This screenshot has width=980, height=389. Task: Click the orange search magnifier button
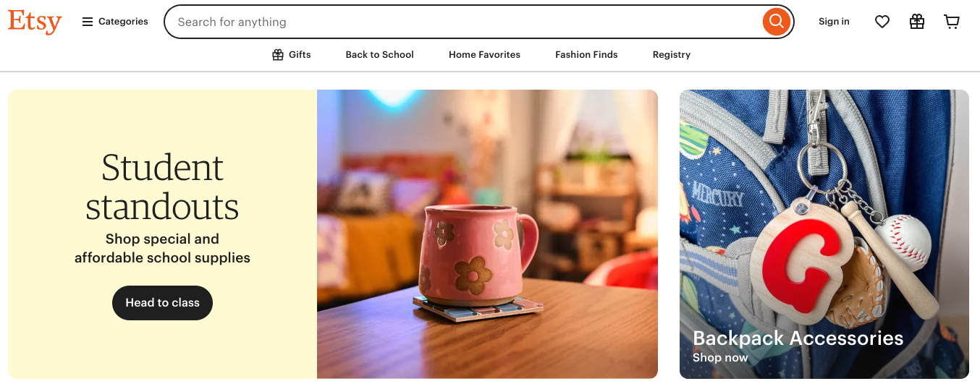tap(776, 22)
